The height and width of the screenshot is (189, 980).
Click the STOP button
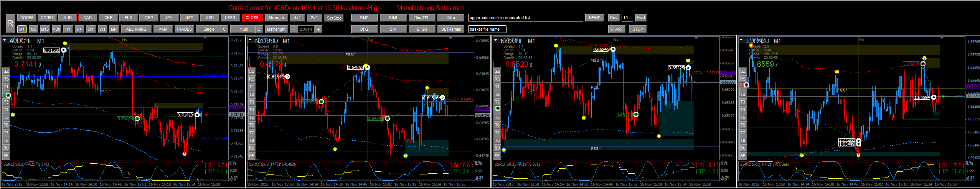638,29
